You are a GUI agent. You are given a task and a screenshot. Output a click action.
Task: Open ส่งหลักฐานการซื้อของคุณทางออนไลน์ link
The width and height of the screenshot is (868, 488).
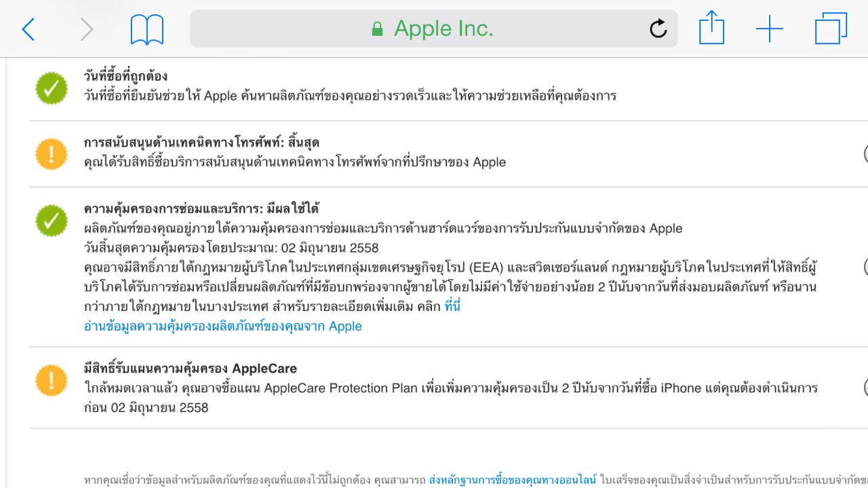[x=513, y=481]
